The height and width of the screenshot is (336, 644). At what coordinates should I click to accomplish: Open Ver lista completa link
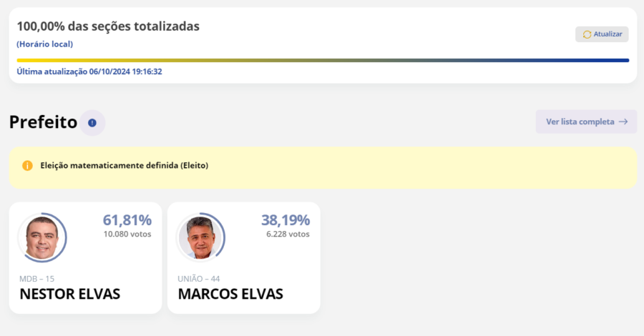[x=586, y=122]
